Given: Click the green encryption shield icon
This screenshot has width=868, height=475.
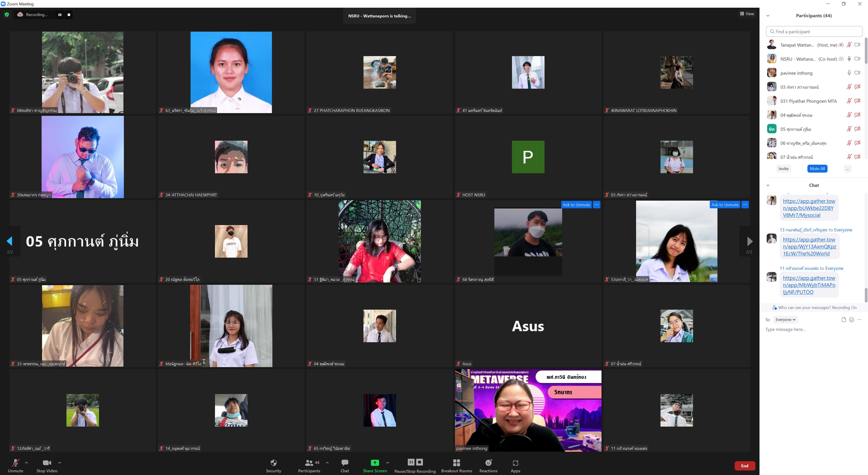Looking at the screenshot, I should (x=7, y=14).
